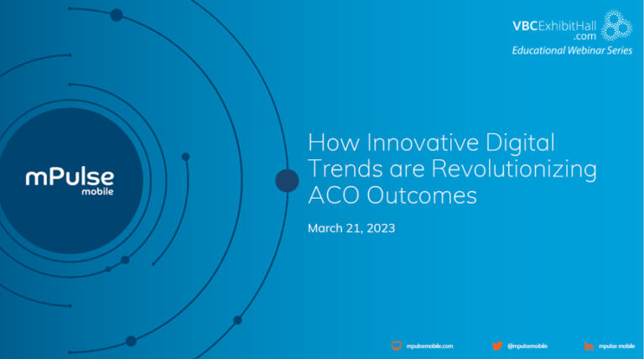Select the Educational Webinar Series text
The height and width of the screenshot is (359, 644).
coord(572,52)
